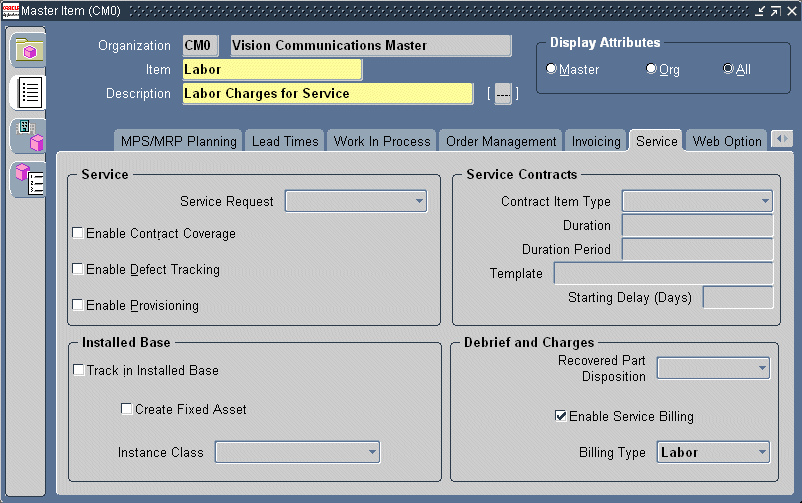Close the Master Item window
Viewport: 802px width, 503px height.
pos(792,11)
